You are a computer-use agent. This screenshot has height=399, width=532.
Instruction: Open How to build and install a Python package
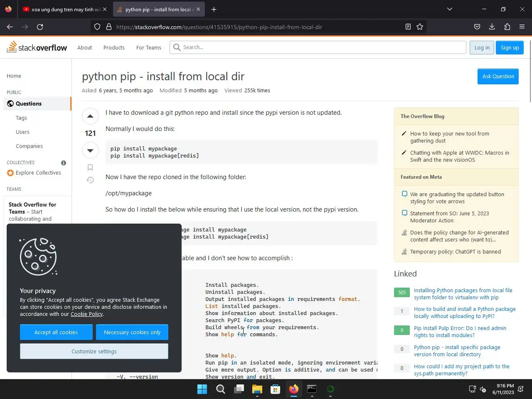click(465, 313)
